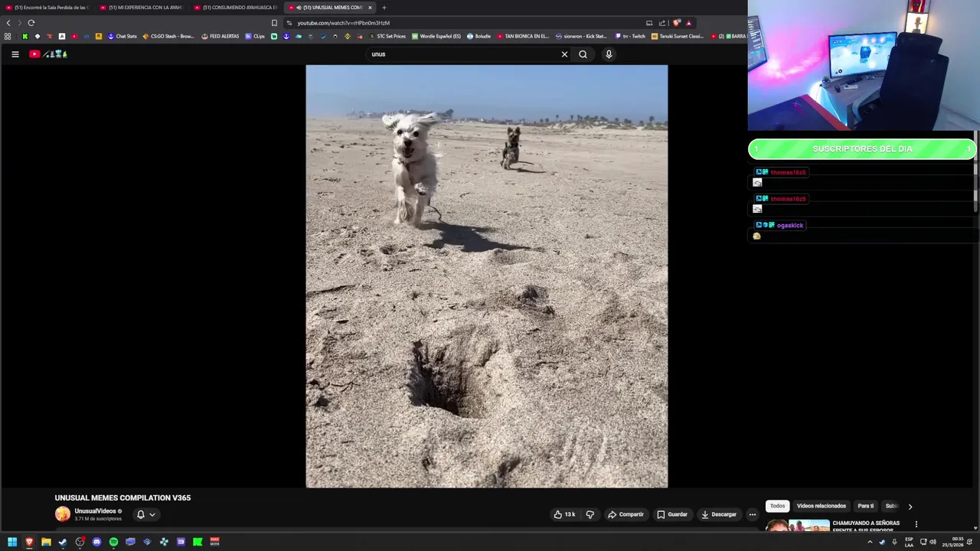
Task: Reload the current page
Action: pos(31,23)
